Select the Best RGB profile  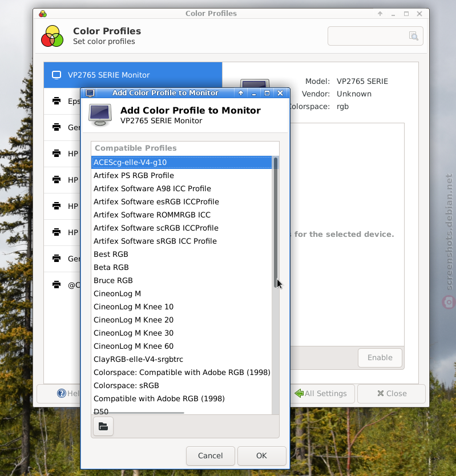(x=181, y=254)
